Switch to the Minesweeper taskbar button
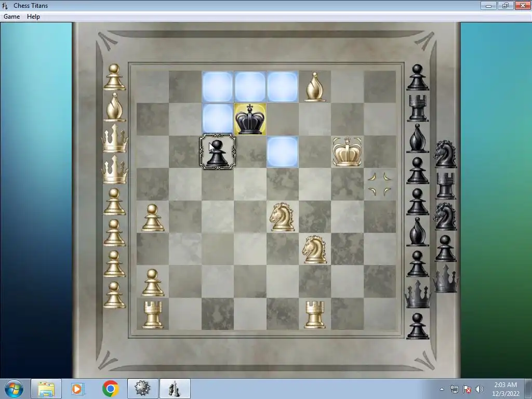The height and width of the screenshot is (399, 532). (x=142, y=389)
